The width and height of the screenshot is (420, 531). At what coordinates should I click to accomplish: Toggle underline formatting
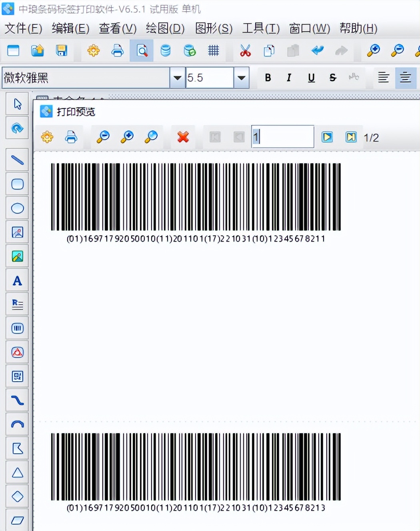[311, 78]
